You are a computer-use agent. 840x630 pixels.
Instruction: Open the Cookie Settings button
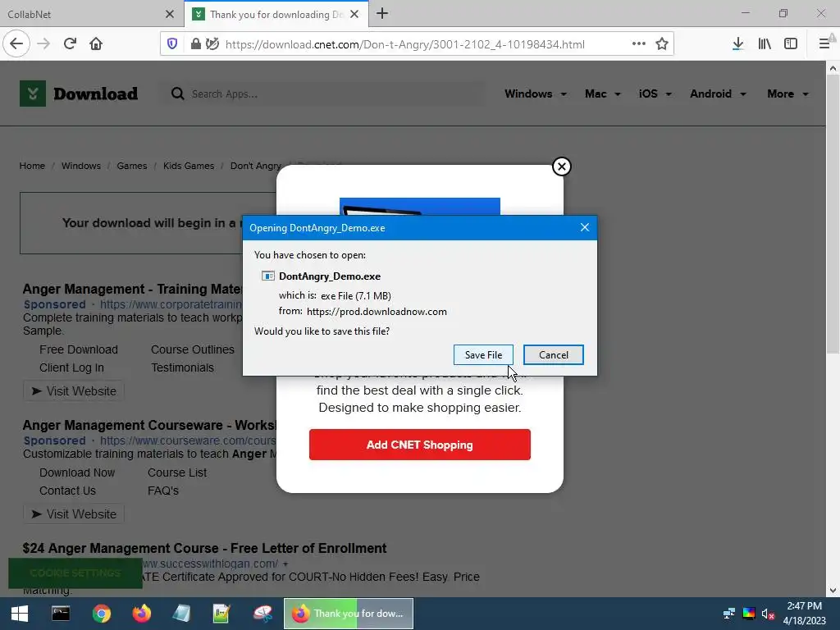(75, 573)
